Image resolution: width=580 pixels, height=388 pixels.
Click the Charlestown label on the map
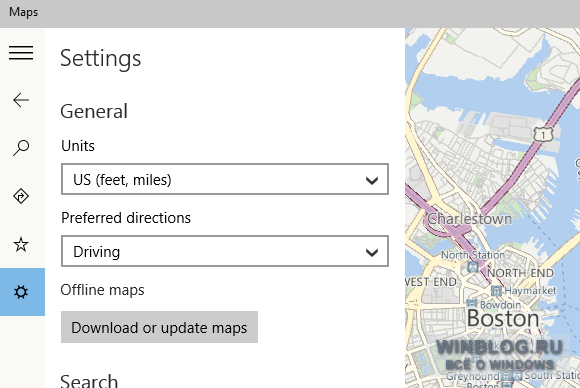pyautogui.click(x=469, y=219)
